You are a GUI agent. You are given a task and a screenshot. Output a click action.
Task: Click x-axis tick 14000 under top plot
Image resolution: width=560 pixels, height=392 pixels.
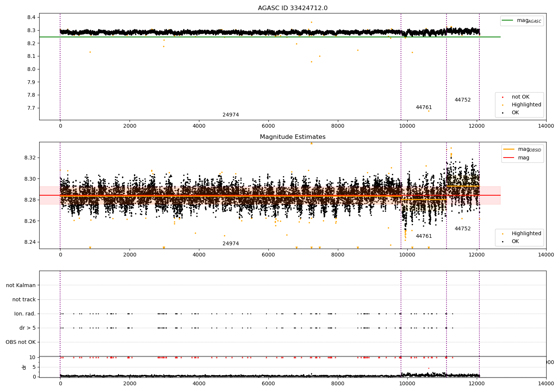click(546, 126)
